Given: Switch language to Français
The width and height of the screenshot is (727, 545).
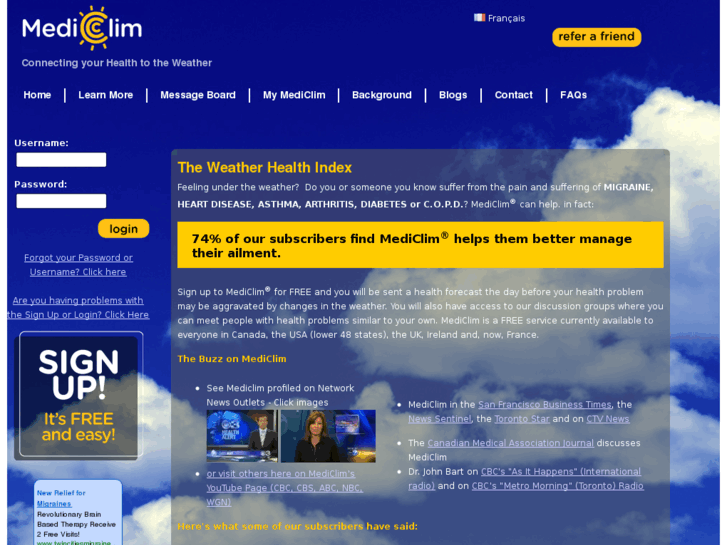Looking at the screenshot, I should (x=506, y=19).
